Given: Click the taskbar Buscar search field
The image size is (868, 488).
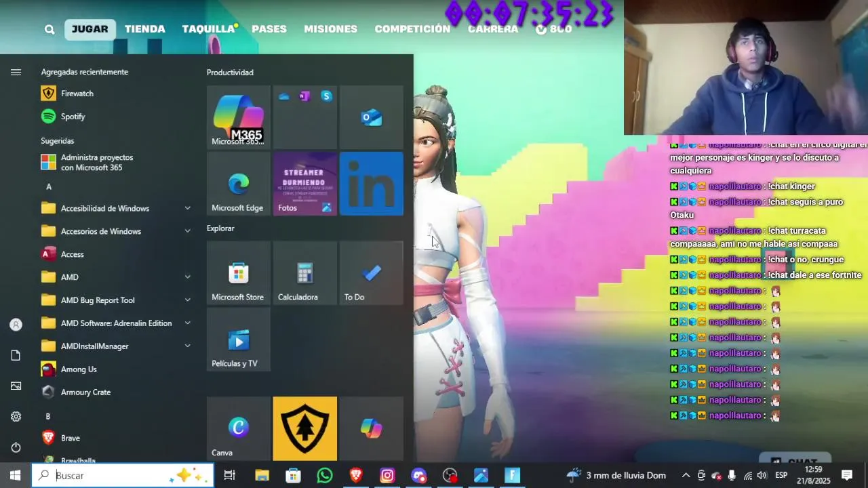Looking at the screenshot, I should [x=123, y=476].
